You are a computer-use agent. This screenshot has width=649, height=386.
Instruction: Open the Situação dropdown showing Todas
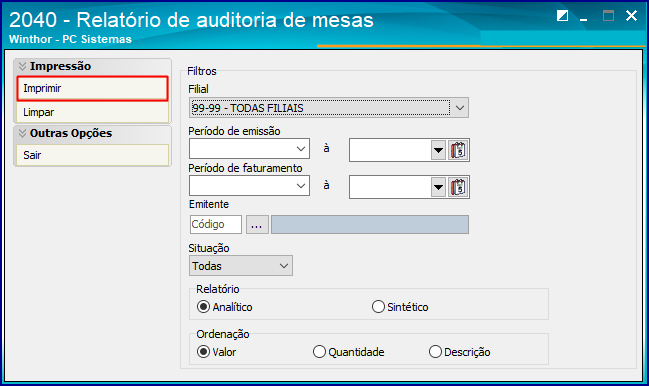pyautogui.click(x=241, y=266)
